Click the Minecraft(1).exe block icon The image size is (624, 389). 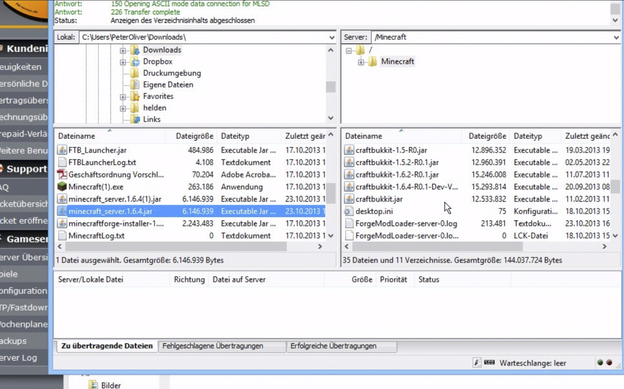pyautogui.click(x=62, y=187)
